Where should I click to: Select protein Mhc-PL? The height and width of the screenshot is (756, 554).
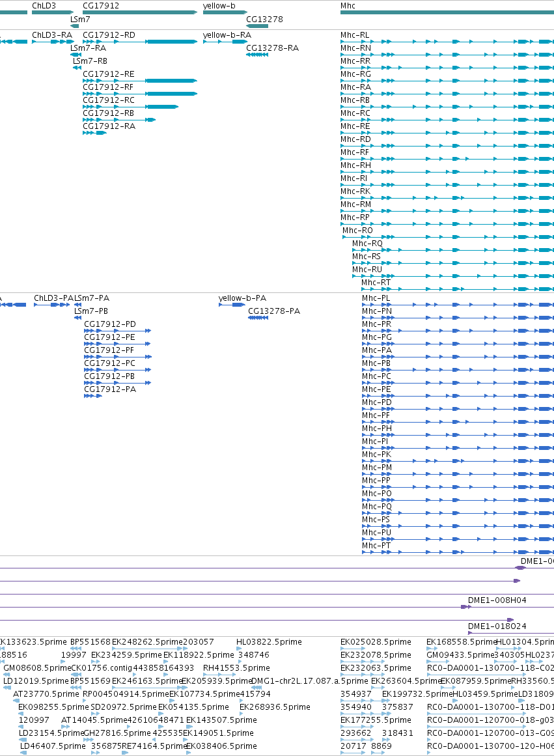[376, 298]
